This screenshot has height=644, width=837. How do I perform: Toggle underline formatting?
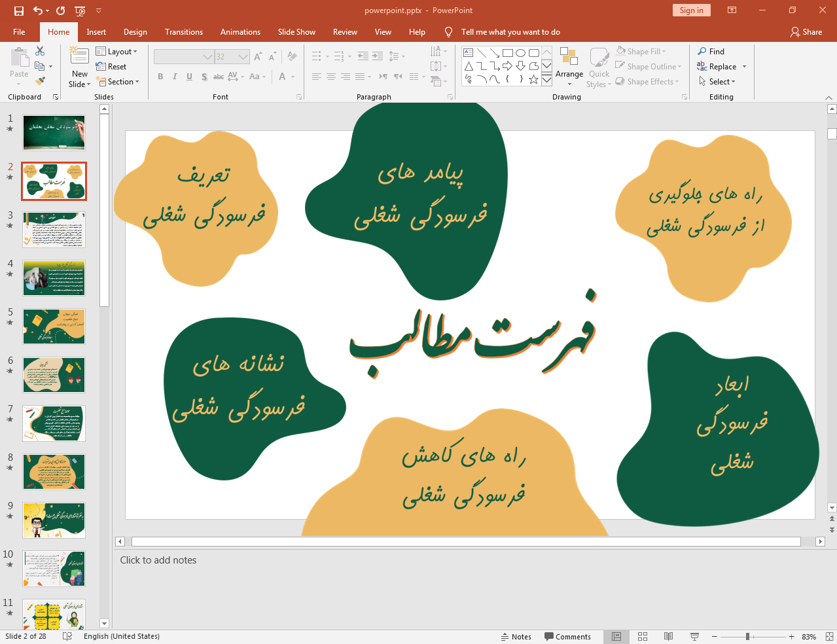188,77
